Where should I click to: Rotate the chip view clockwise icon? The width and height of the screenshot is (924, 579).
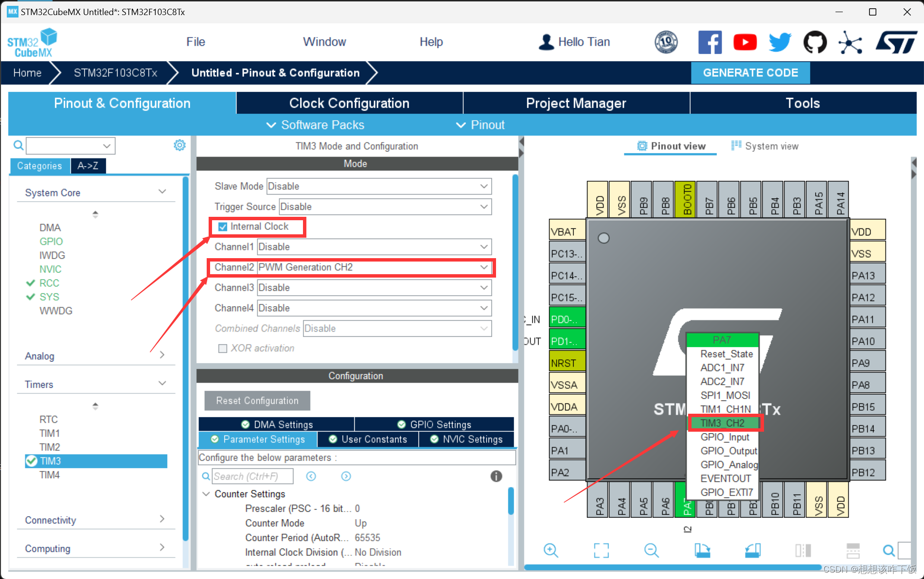702,550
